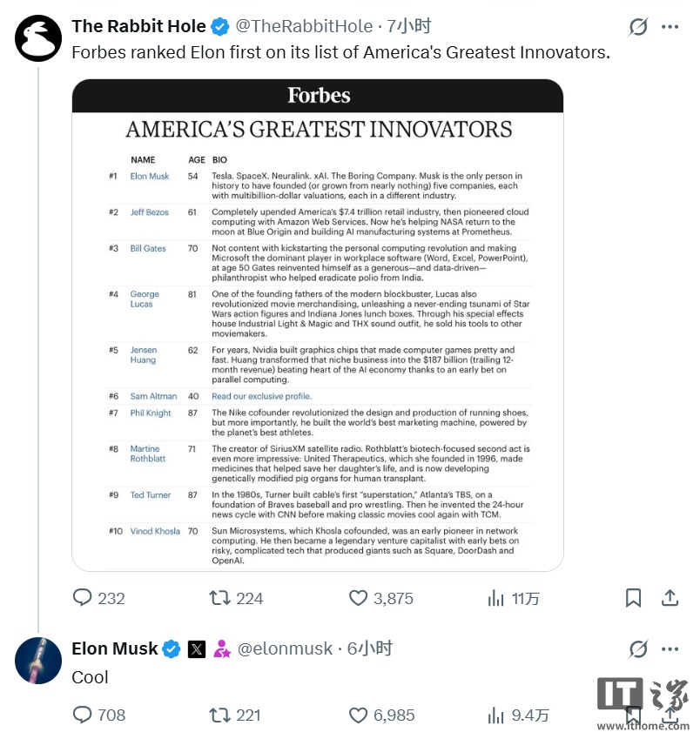Reply to The Rabbit Hole's post
The width and height of the screenshot is (700, 739).
click(84, 598)
